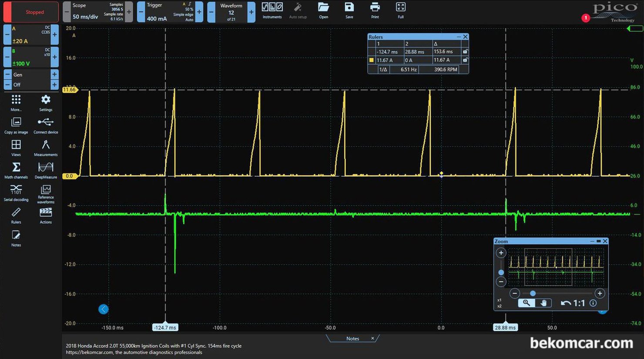The height and width of the screenshot is (359, 644).
Task: Click the horizontal zoom slider in the Zoom window
Action: click(x=533, y=293)
